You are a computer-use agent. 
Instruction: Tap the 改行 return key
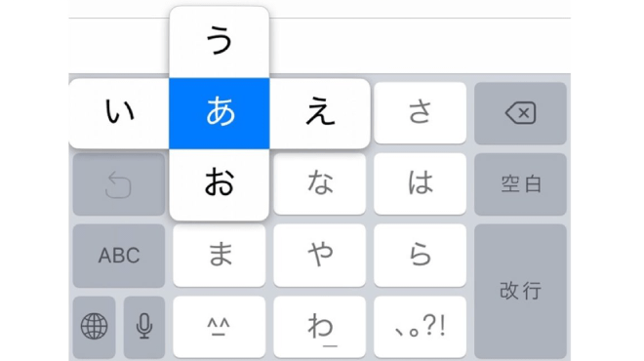click(520, 291)
